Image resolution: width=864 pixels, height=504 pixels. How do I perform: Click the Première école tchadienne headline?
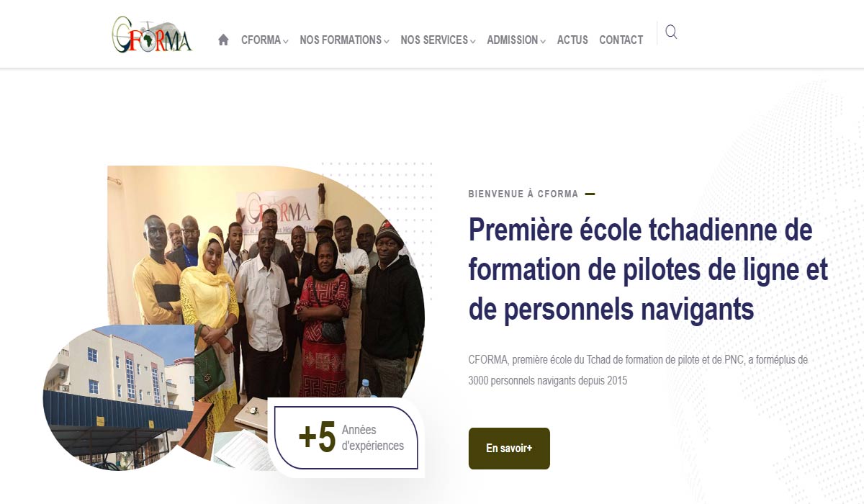(x=648, y=269)
